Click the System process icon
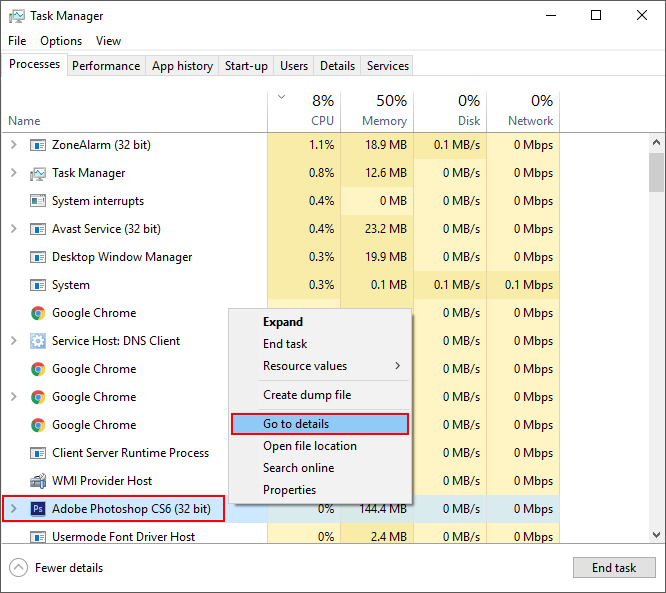Viewport: 666px width, 593px height. (x=38, y=285)
